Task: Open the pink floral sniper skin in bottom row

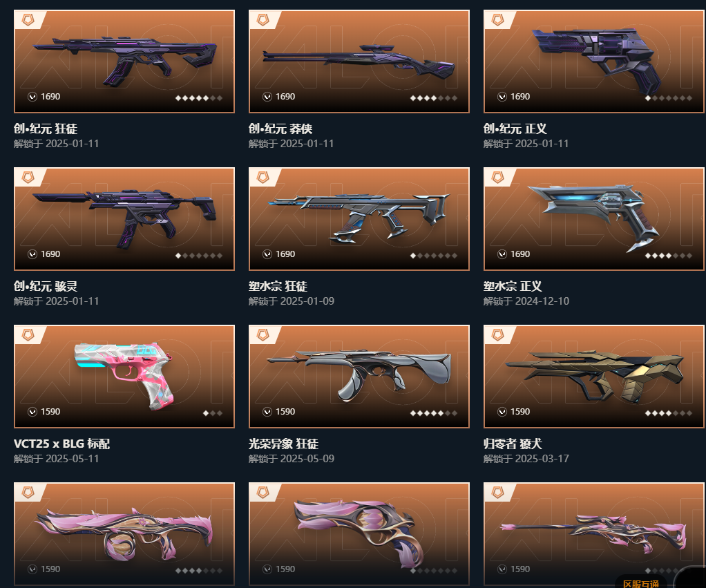Action: (594, 534)
